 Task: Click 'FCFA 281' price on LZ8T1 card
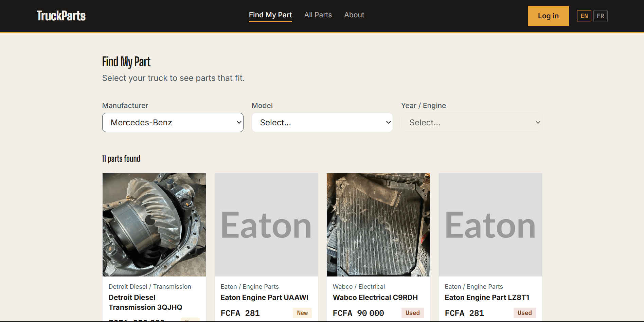point(464,313)
